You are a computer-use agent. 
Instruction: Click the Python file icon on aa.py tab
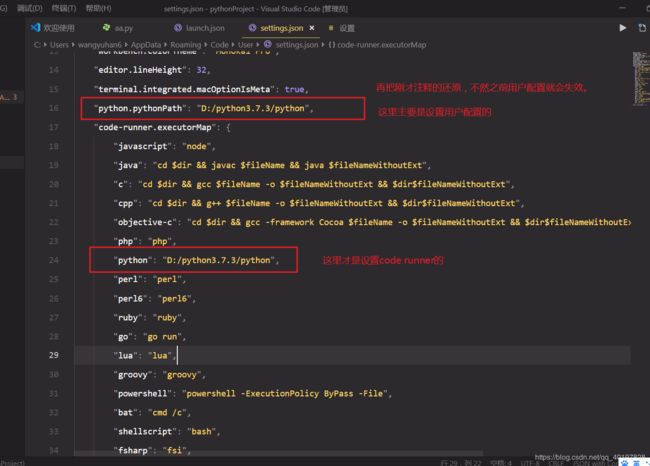tap(106, 27)
